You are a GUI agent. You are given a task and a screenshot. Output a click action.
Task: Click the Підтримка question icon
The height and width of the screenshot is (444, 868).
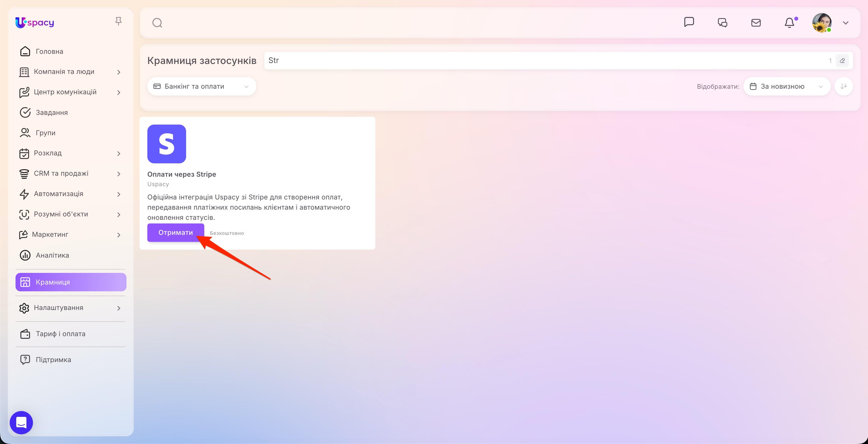point(25,360)
